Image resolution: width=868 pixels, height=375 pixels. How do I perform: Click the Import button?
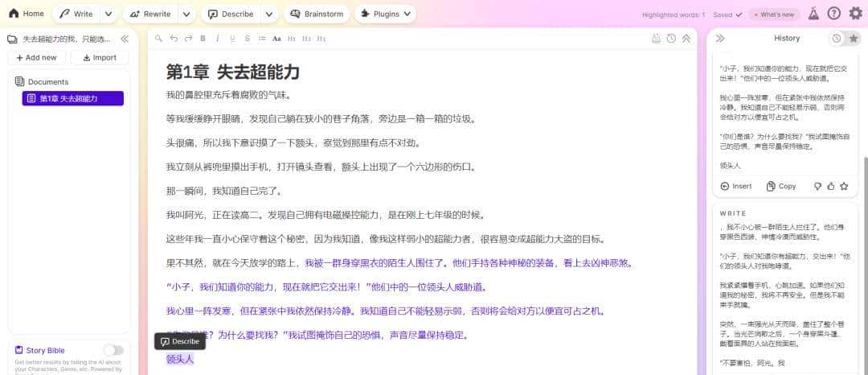100,58
